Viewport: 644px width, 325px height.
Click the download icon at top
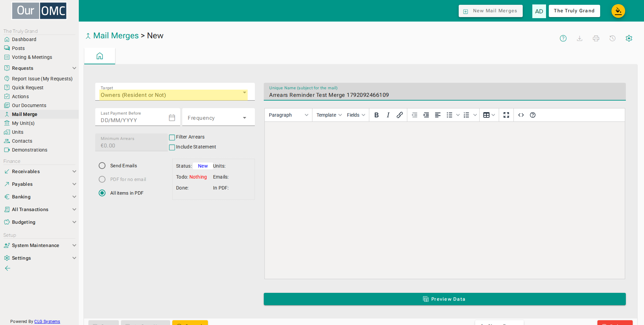580,38
